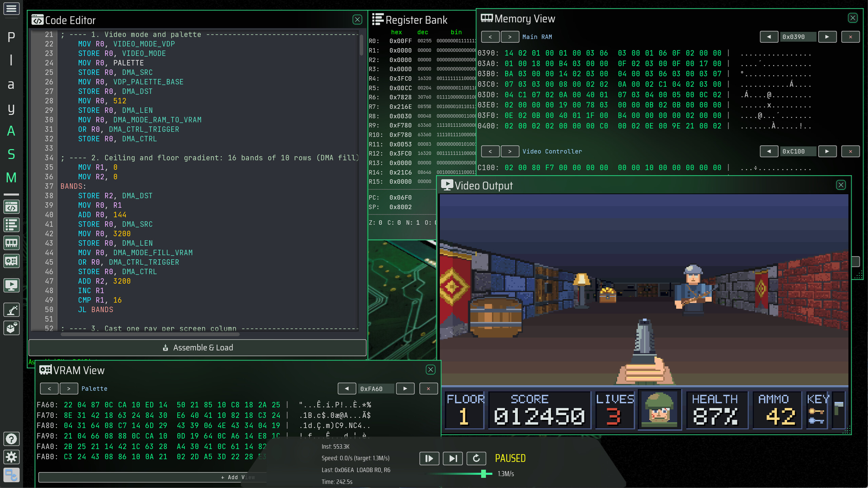Close the Code Editor panel
The width and height of the screenshot is (868, 488).
[357, 20]
